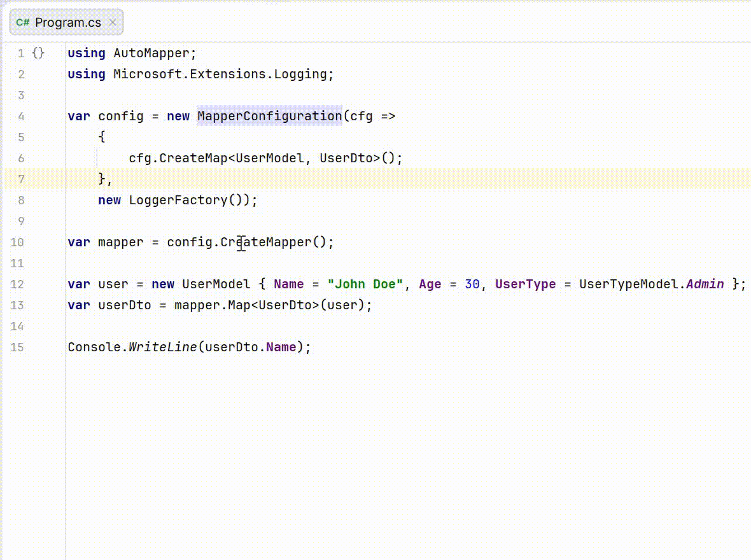Click UserTypeModel.Admin enum value
Viewport: 751px width, 560px height.
(x=651, y=284)
